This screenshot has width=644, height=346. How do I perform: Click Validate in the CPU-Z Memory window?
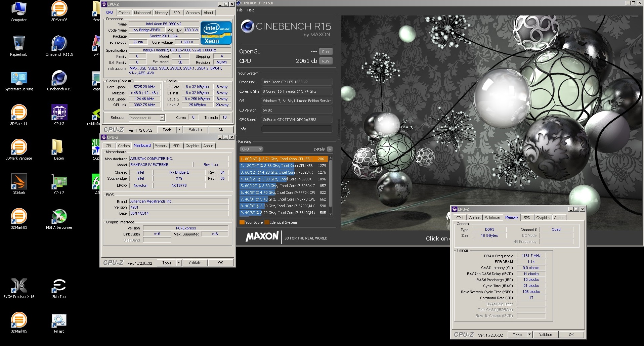(x=546, y=335)
